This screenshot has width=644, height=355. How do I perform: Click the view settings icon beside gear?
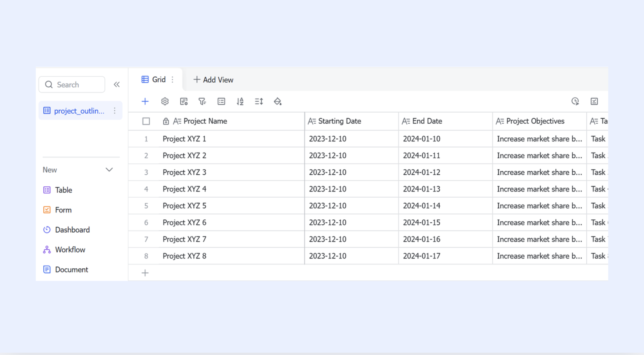click(184, 101)
